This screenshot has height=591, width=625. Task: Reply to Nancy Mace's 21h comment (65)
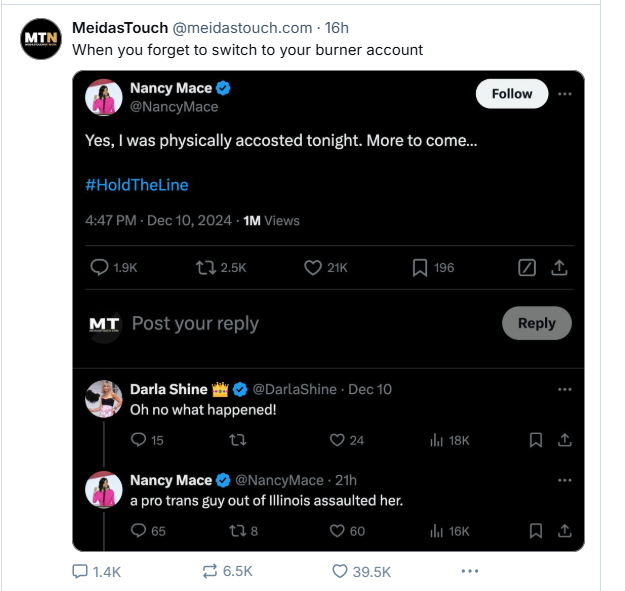[x=139, y=531]
